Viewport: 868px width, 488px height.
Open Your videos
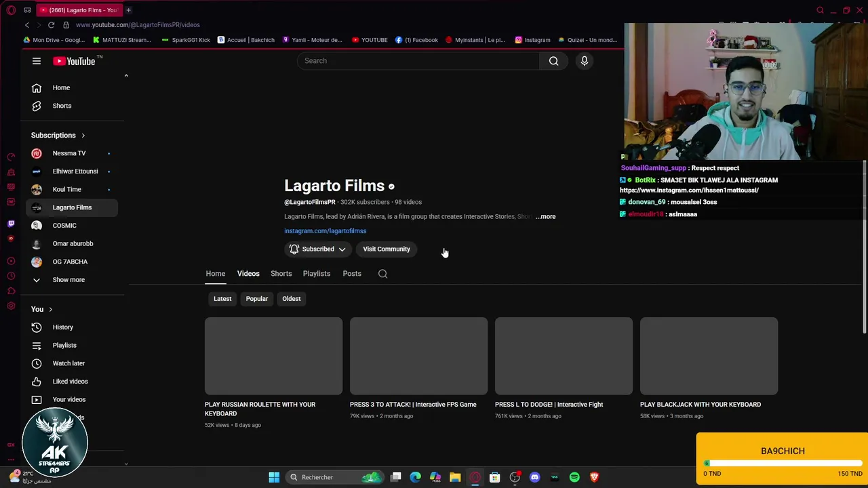point(73,399)
